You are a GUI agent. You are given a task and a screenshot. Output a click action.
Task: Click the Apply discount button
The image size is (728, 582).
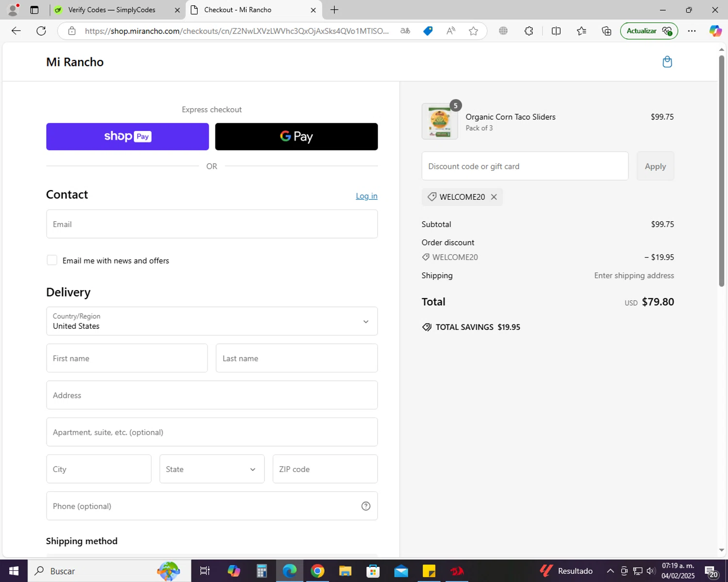click(655, 166)
